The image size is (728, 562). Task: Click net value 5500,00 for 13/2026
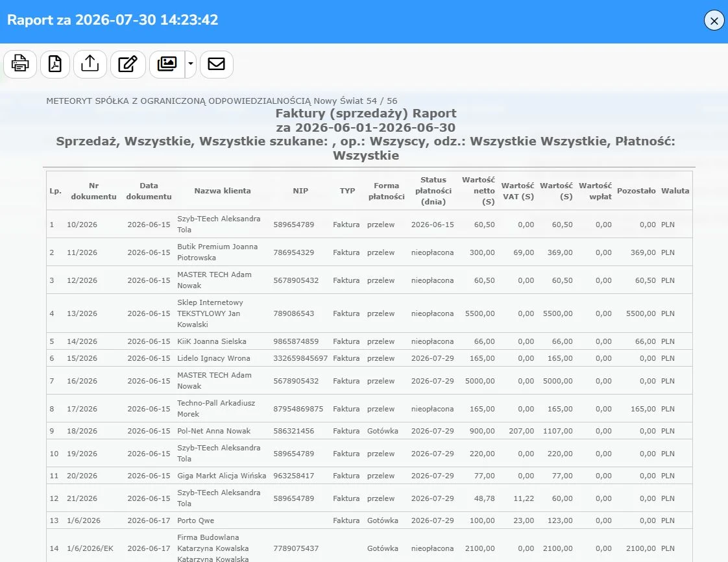(x=480, y=313)
